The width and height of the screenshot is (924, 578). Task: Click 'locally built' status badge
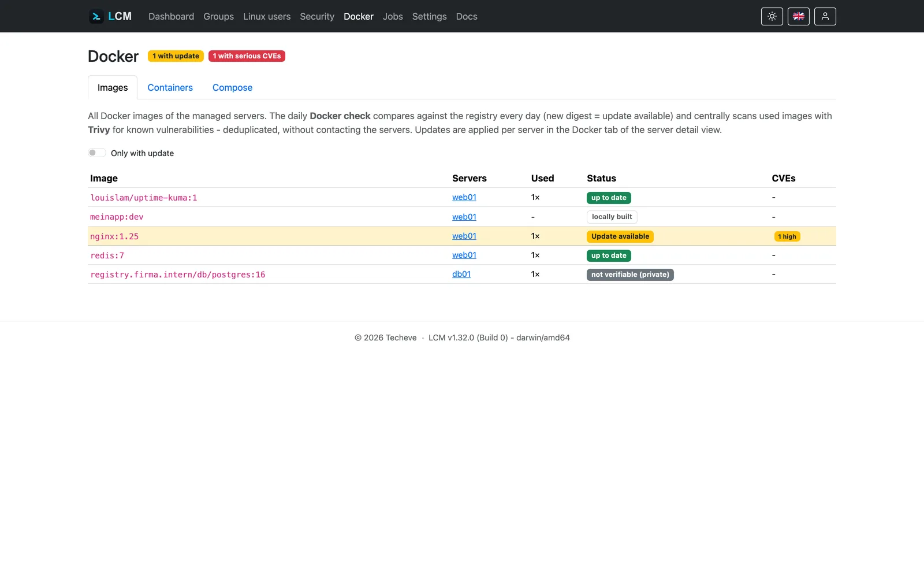[612, 217]
